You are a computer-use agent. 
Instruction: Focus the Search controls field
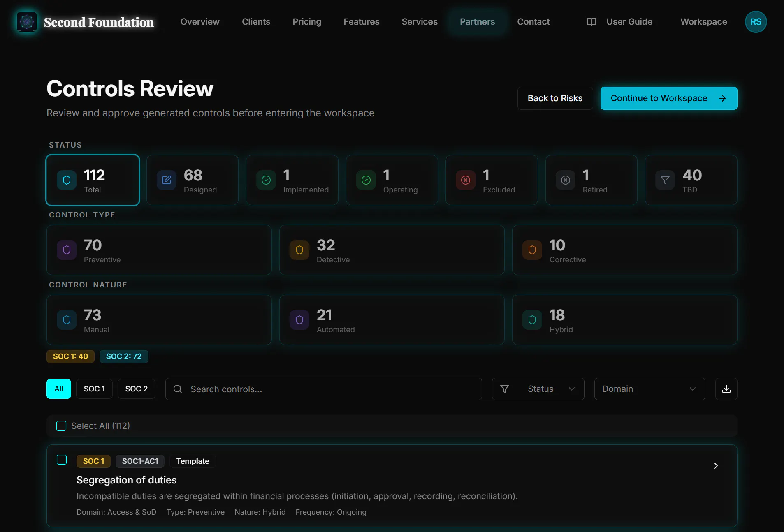(324, 389)
